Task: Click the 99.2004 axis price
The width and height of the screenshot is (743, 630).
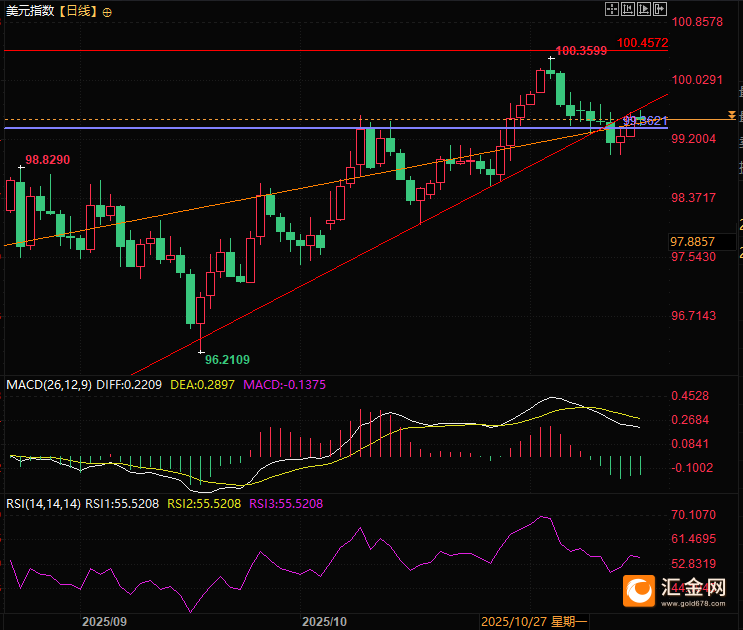Action: pos(694,139)
